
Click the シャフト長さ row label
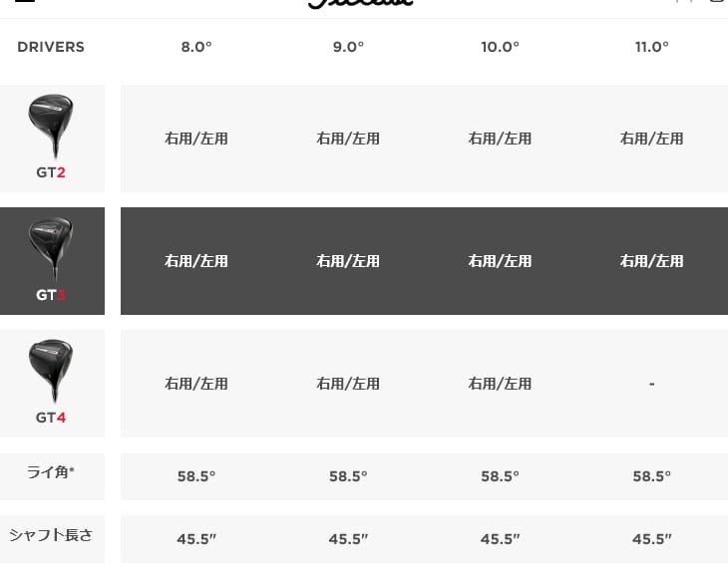[x=51, y=535]
